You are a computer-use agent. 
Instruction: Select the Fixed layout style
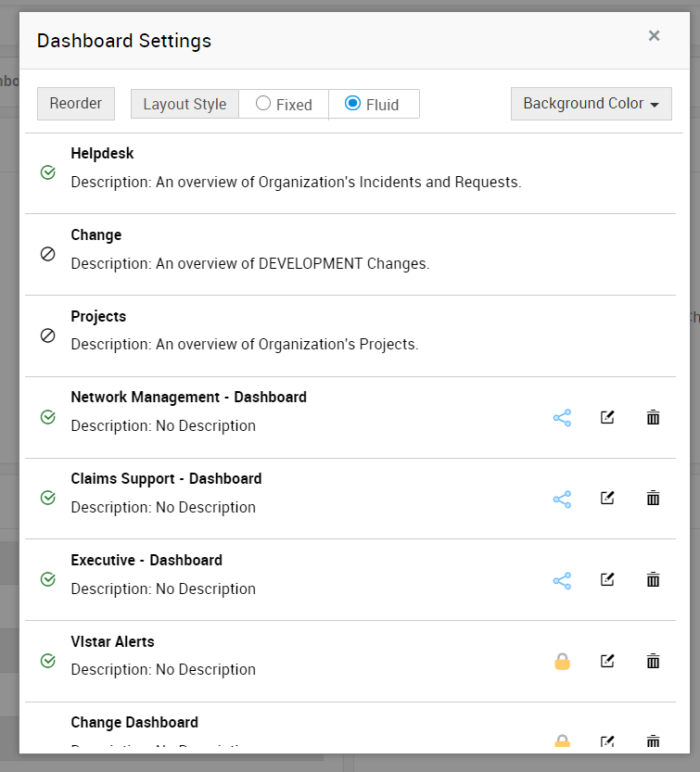click(x=263, y=104)
